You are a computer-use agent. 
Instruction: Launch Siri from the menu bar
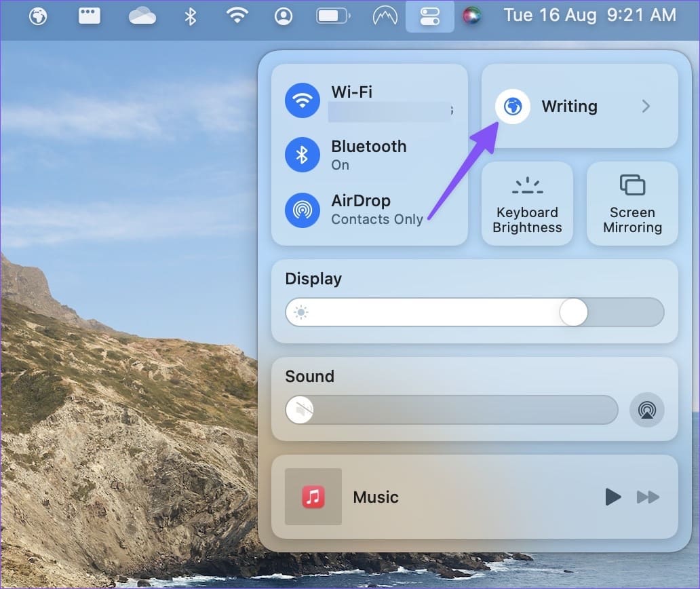[x=471, y=16]
